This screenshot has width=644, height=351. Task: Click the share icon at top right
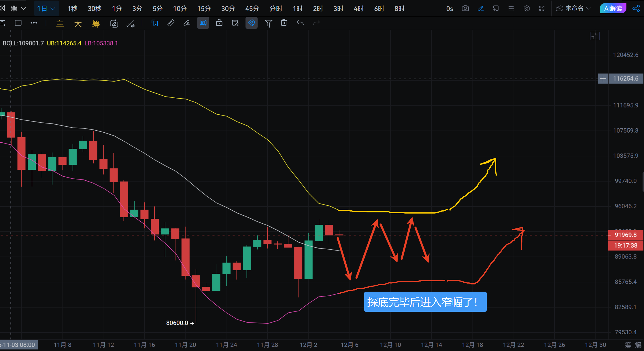(x=636, y=8)
